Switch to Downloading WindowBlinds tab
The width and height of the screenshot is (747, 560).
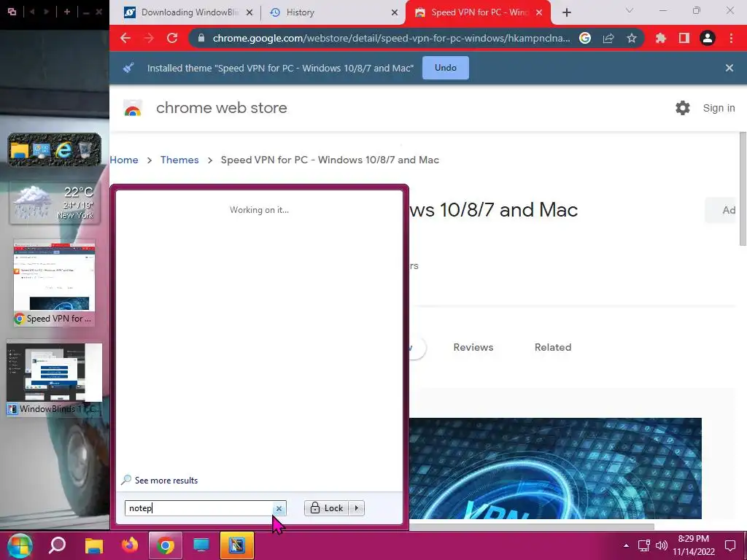pyautogui.click(x=188, y=12)
